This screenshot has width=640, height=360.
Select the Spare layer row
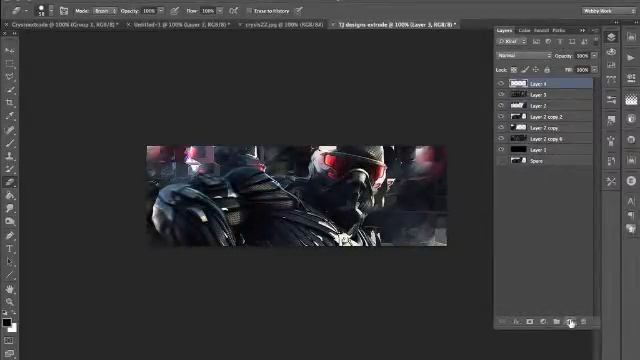pos(544,161)
